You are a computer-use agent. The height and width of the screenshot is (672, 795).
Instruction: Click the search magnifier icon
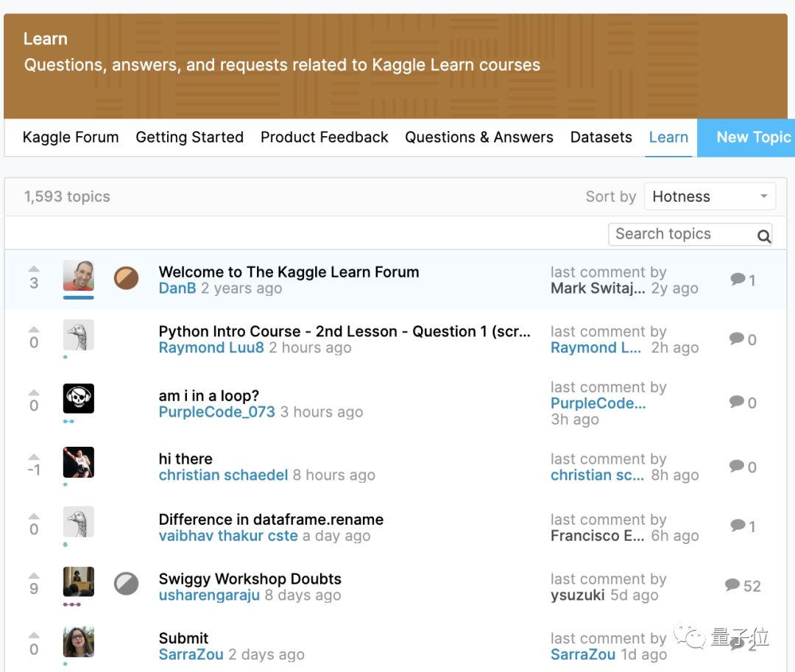coord(763,236)
